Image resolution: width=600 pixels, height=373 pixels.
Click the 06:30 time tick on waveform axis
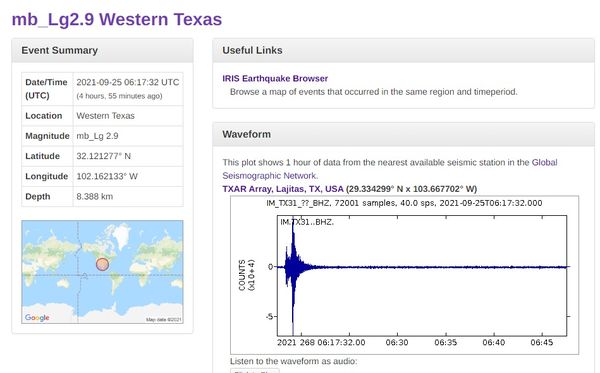397,342
